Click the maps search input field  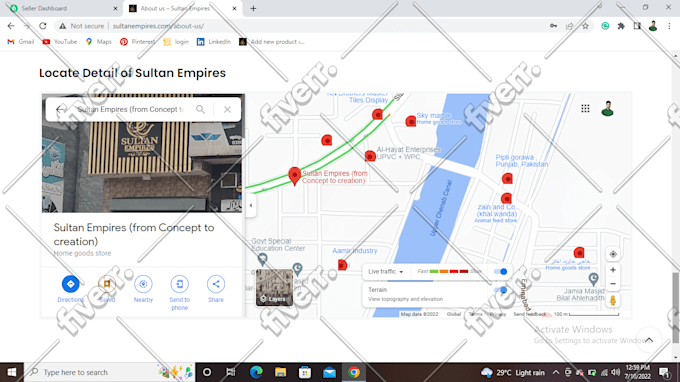point(132,109)
